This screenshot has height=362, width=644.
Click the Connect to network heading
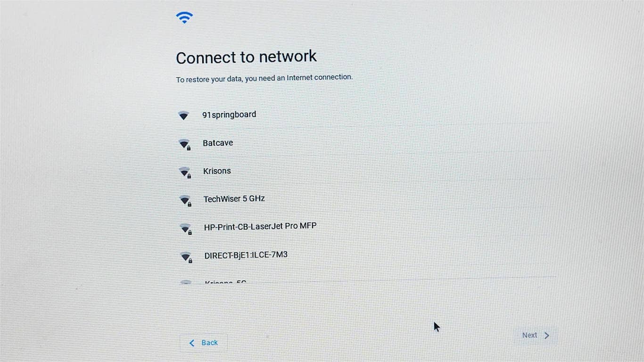point(246,57)
